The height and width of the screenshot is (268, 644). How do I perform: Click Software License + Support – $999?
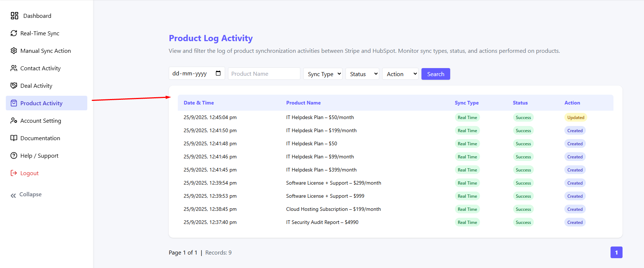[325, 196]
